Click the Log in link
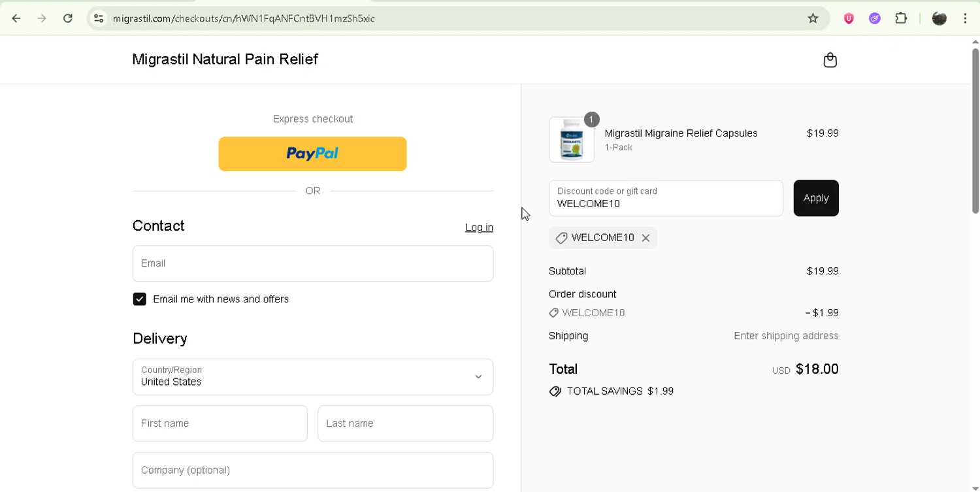The width and height of the screenshot is (980, 492). [479, 227]
